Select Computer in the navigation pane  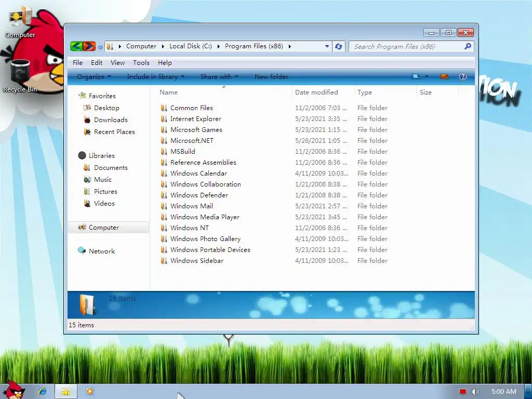(103, 228)
